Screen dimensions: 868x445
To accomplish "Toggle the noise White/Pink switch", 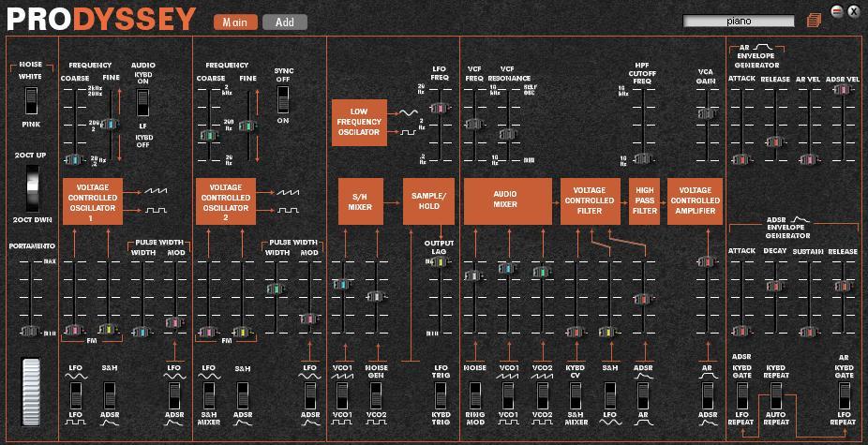I will click(x=32, y=100).
